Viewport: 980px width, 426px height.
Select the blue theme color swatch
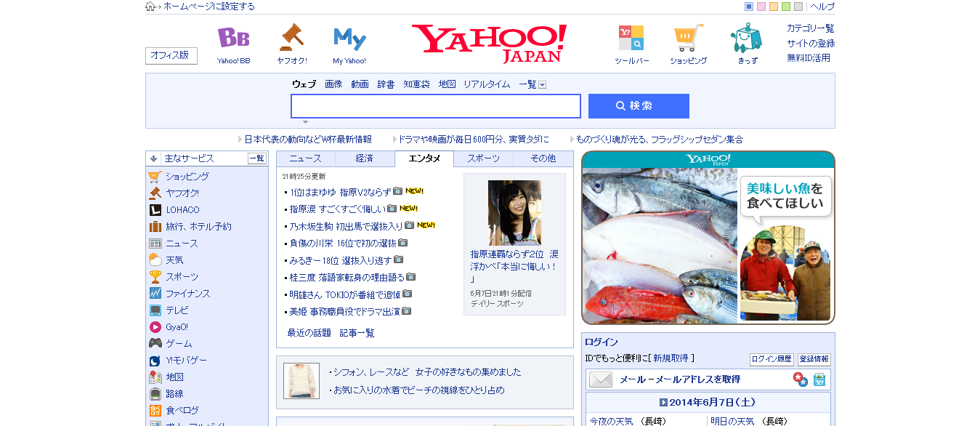(749, 7)
